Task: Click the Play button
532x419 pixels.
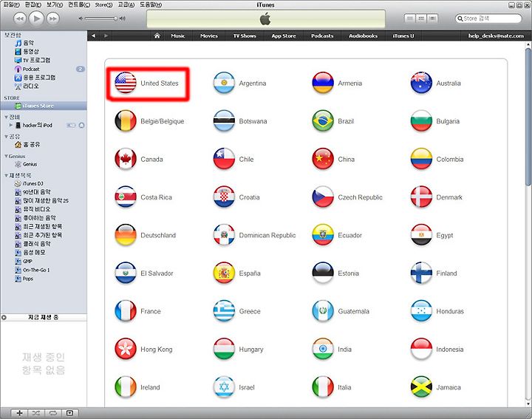Action: [x=37, y=18]
